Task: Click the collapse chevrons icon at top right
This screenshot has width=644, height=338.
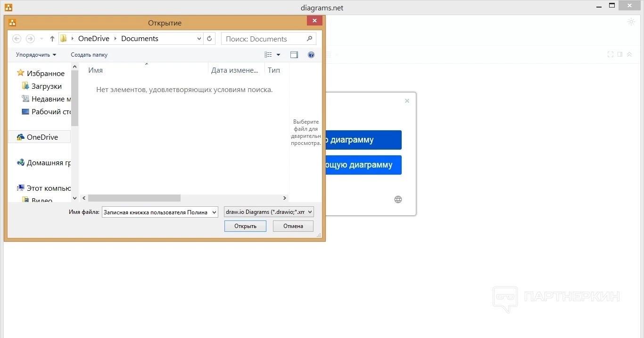Action: (629, 55)
